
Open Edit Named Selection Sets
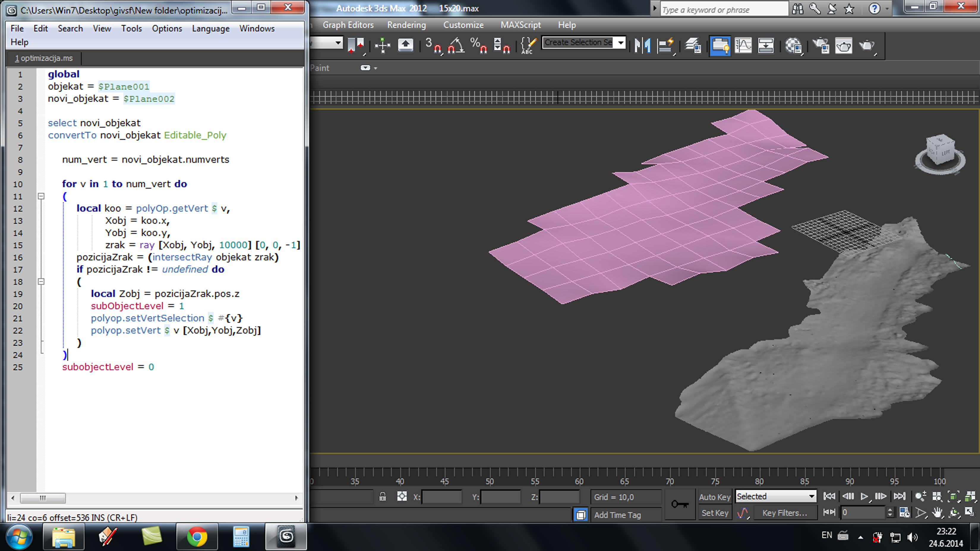point(528,45)
